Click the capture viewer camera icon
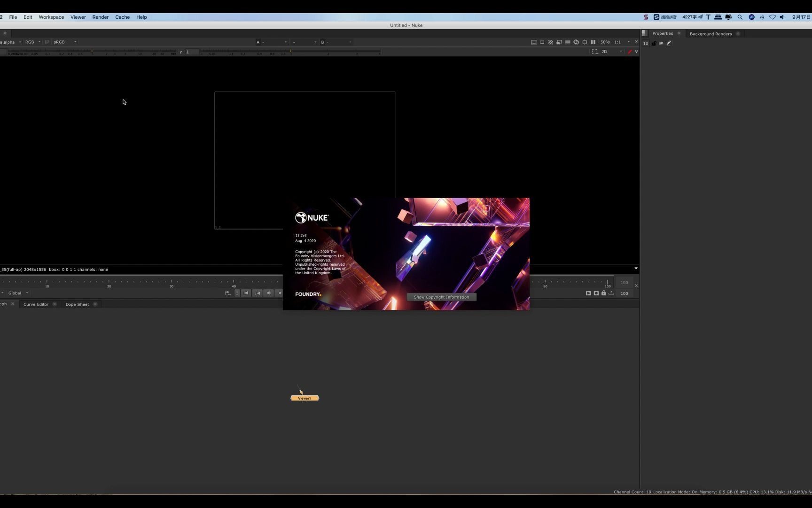 pyautogui.click(x=596, y=293)
